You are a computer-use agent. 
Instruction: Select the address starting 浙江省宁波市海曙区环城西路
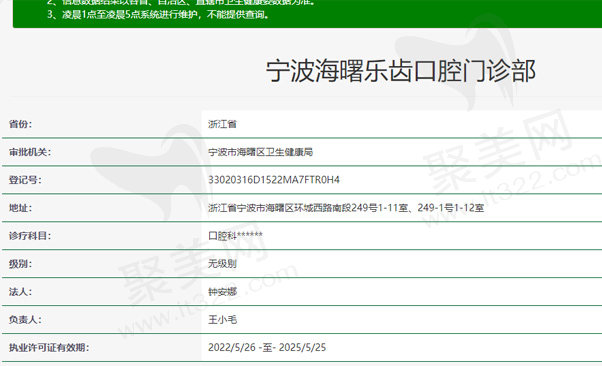(346, 208)
